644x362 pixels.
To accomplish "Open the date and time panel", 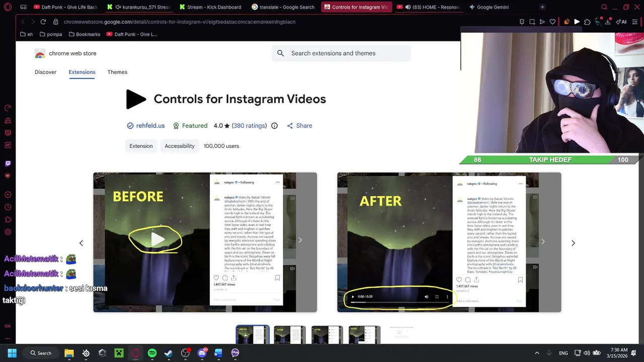I will [617, 353].
